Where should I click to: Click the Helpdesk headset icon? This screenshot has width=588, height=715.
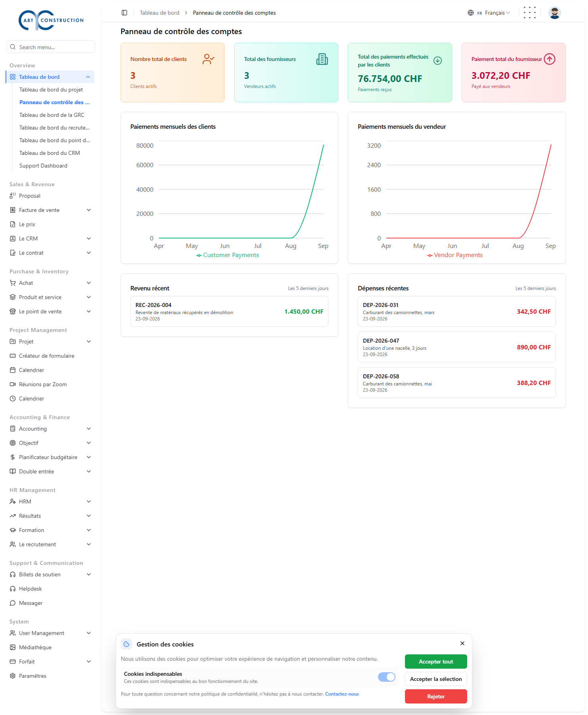click(13, 589)
